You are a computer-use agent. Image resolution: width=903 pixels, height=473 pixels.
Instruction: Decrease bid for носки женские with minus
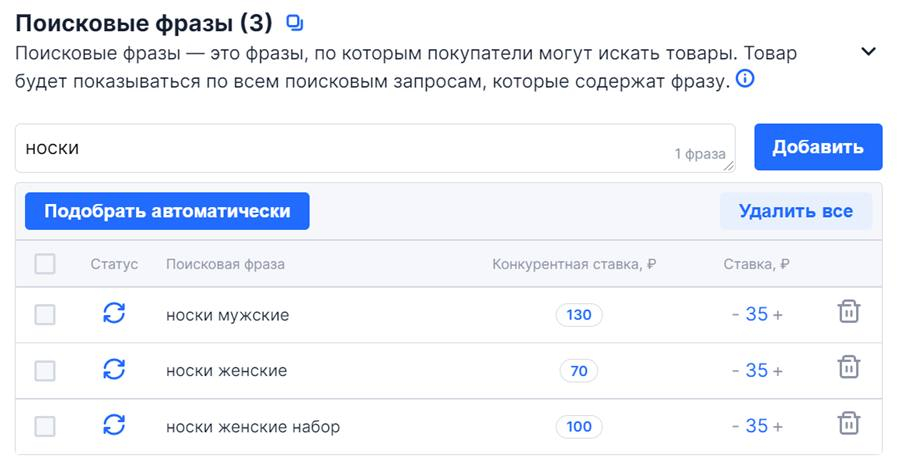736,371
